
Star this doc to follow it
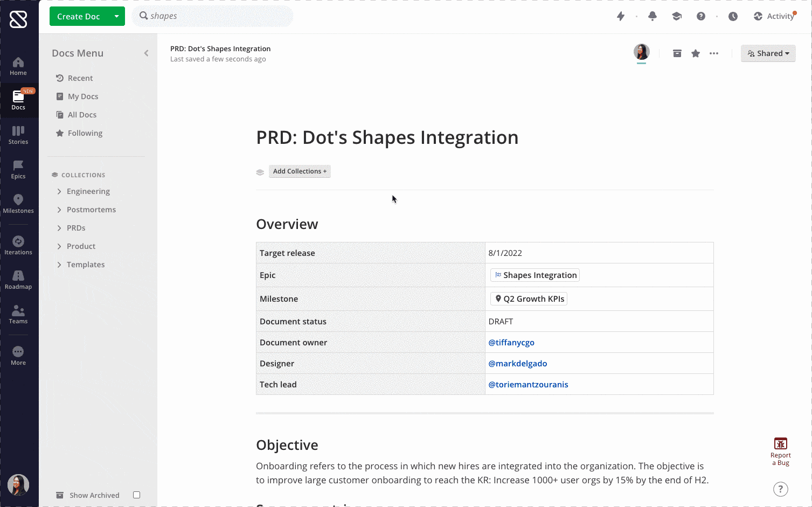[x=696, y=53]
